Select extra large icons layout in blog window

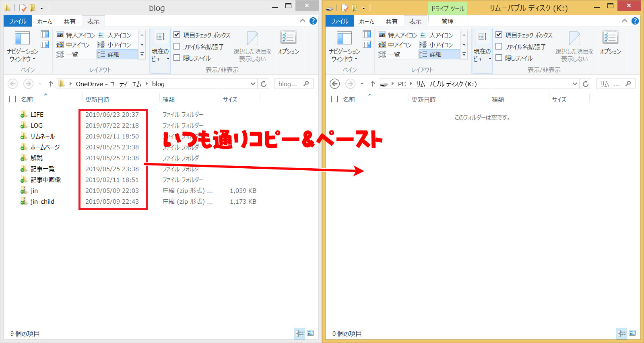[x=76, y=35]
